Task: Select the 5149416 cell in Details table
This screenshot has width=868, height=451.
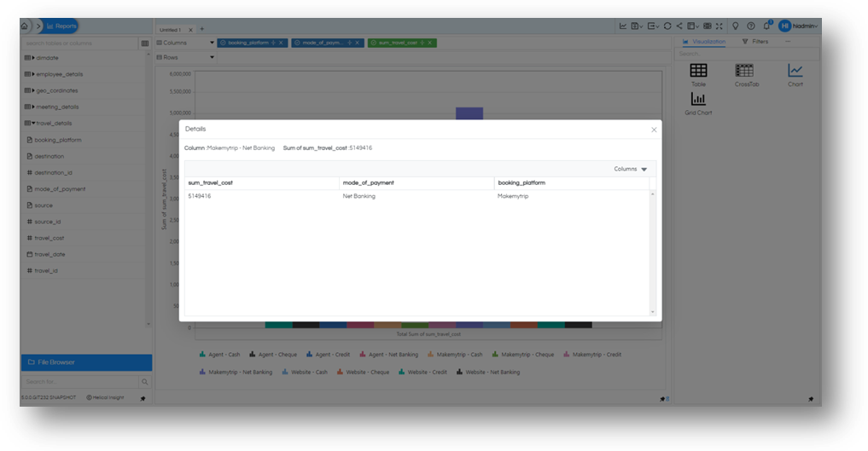Action: (x=199, y=196)
